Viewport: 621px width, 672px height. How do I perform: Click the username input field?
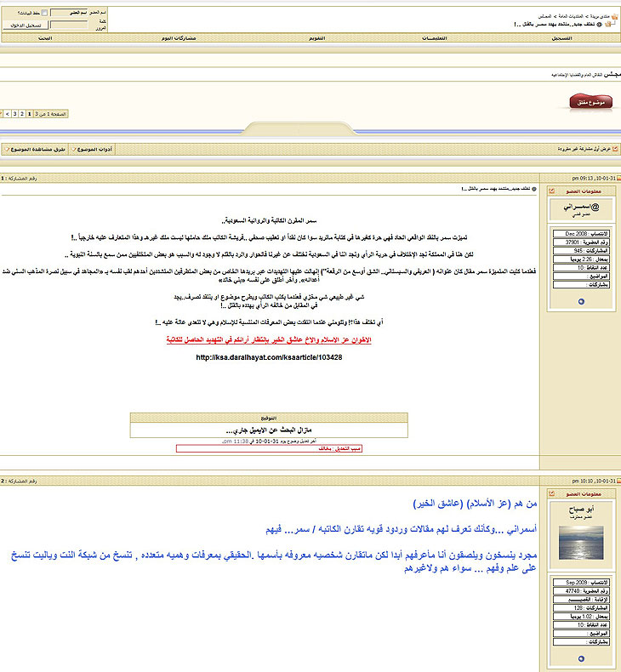pos(69,13)
